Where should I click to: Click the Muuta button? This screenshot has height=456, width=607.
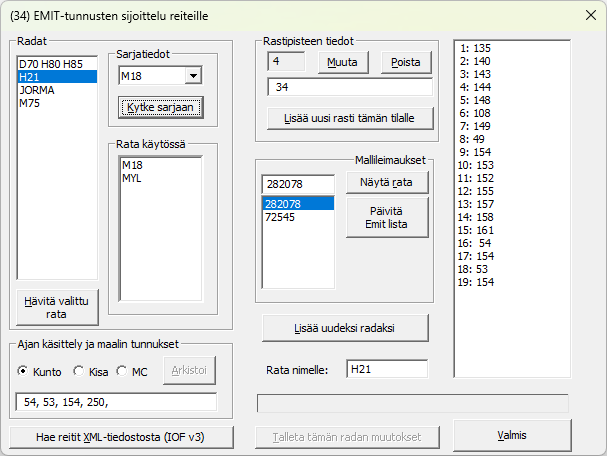point(344,62)
